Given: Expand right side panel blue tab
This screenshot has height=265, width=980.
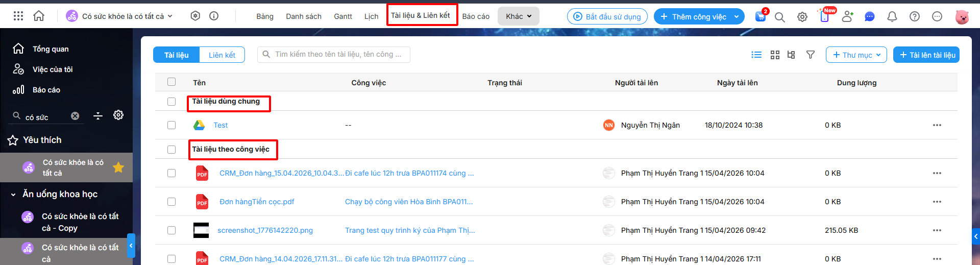Looking at the screenshot, I should 976,236.
